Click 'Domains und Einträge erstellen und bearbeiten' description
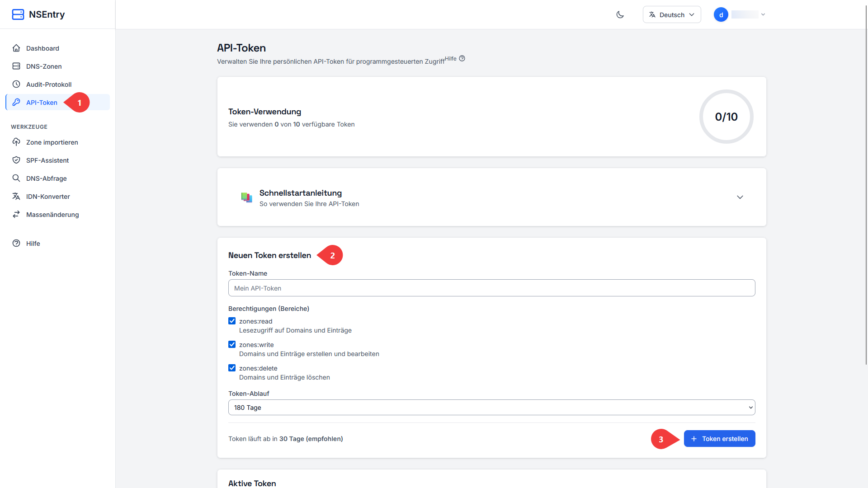 (x=309, y=354)
